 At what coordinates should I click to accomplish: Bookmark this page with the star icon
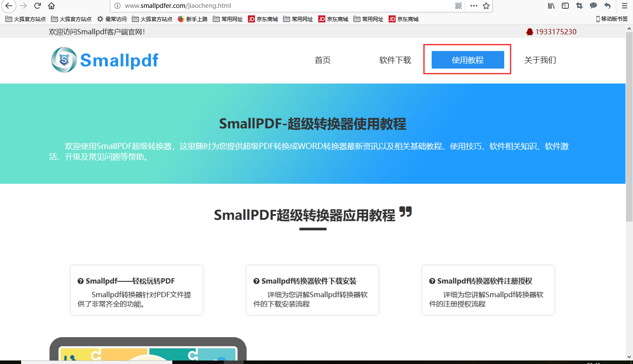coord(486,6)
